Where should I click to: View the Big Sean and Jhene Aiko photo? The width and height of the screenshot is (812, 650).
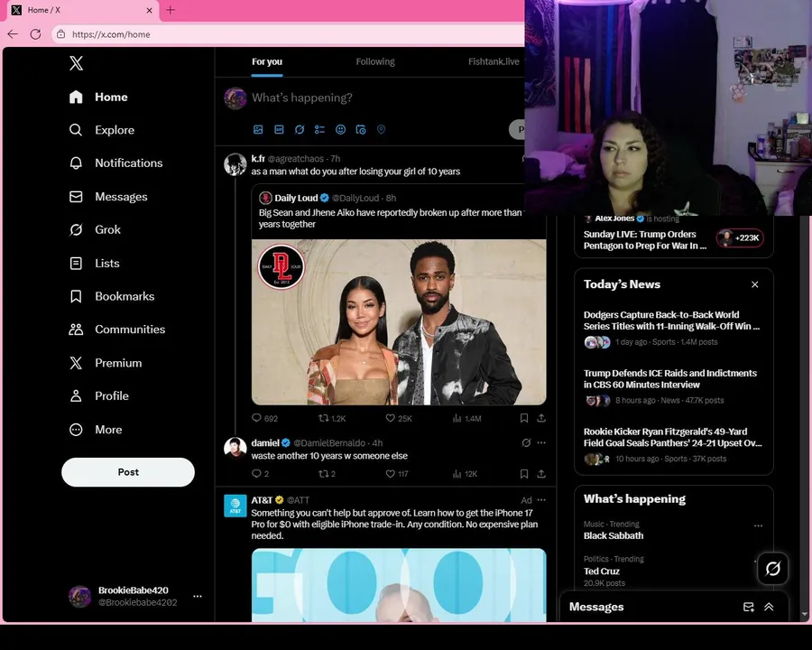pos(399,322)
